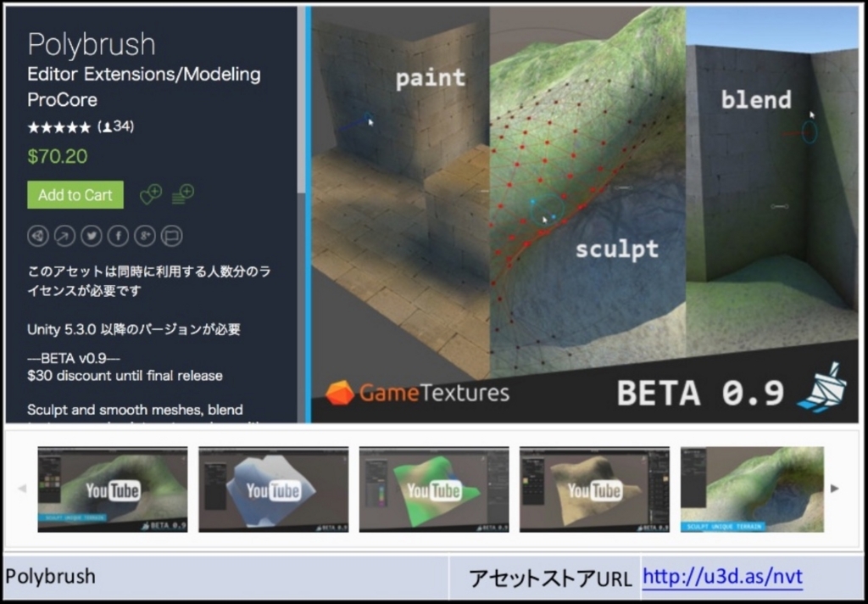Screen dimensions: 868x604
Task: Click the next thumbnails right arrow
Action: point(835,488)
